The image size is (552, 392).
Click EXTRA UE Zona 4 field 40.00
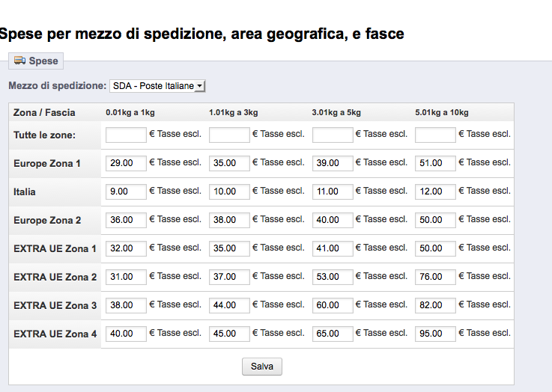126,334
